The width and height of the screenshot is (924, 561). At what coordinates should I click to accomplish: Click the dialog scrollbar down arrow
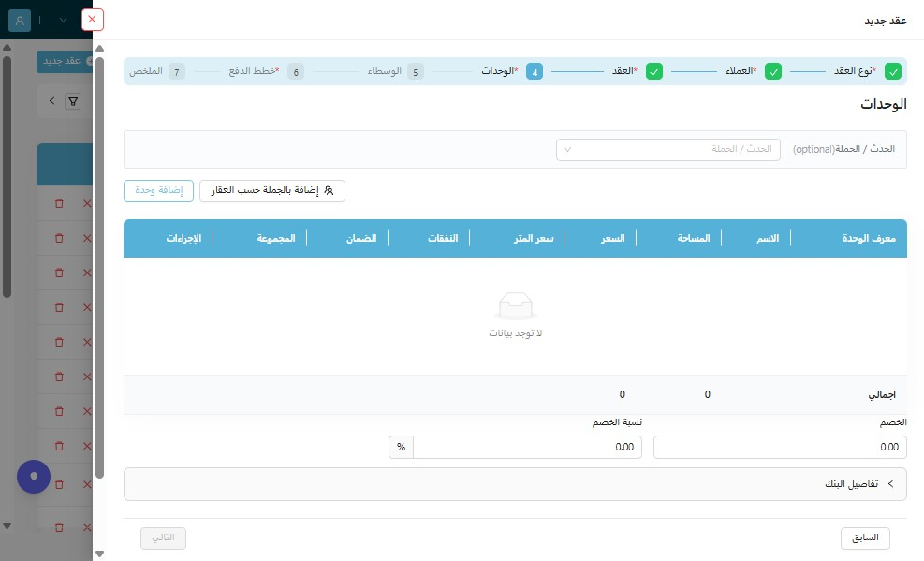[99, 554]
